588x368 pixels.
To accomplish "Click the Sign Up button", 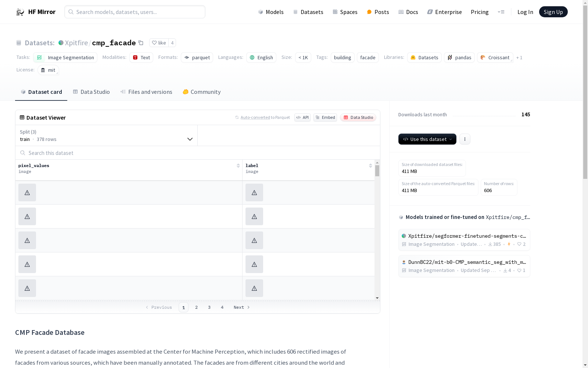I will pyautogui.click(x=553, y=12).
